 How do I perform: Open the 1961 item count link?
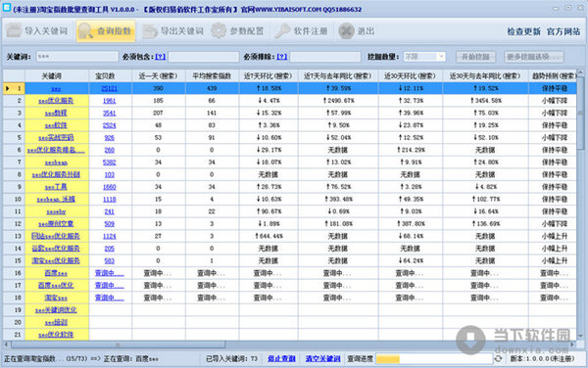coord(109,101)
